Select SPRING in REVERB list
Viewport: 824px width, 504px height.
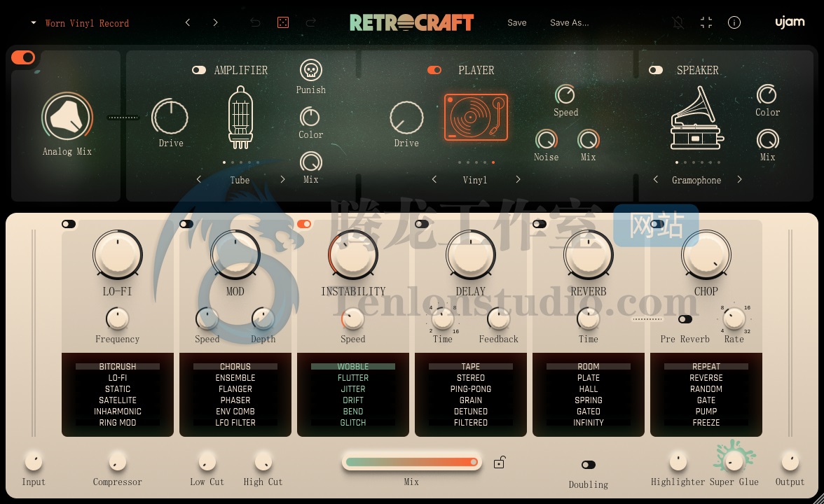pyautogui.click(x=589, y=400)
